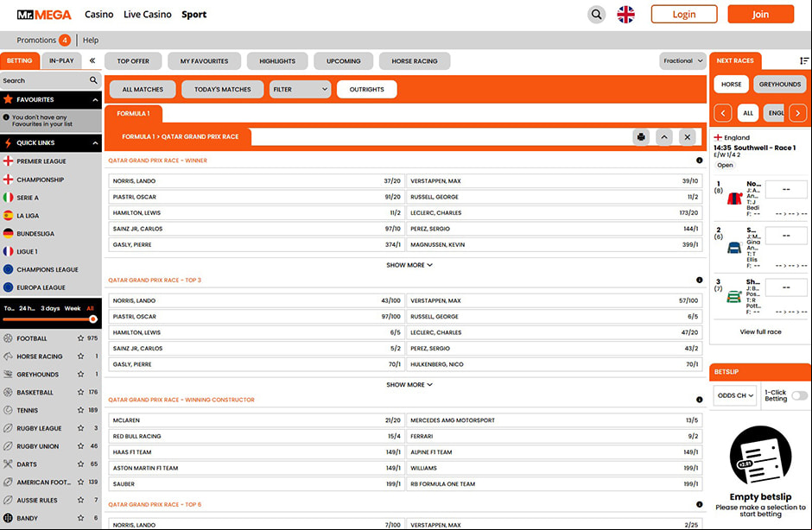Print the Qatar Grand Prix race odds
Viewport: 812px width, 530px height.
pos(641,137)
